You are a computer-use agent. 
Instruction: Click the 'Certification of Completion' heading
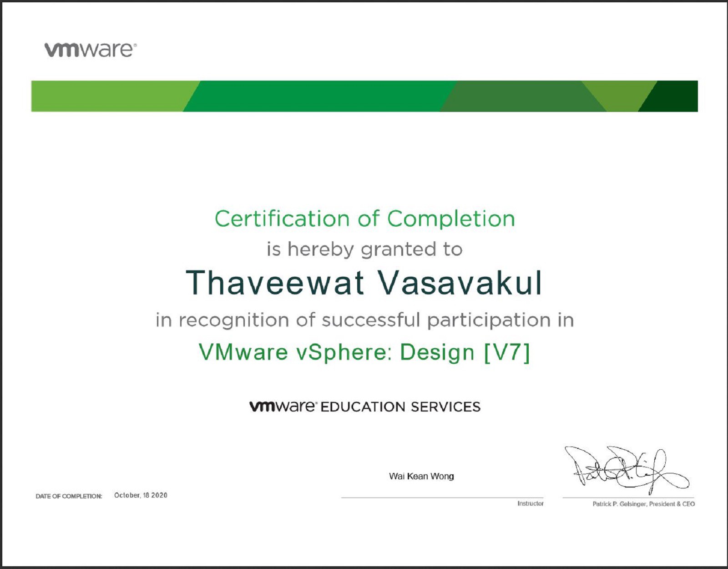point(364,219)
